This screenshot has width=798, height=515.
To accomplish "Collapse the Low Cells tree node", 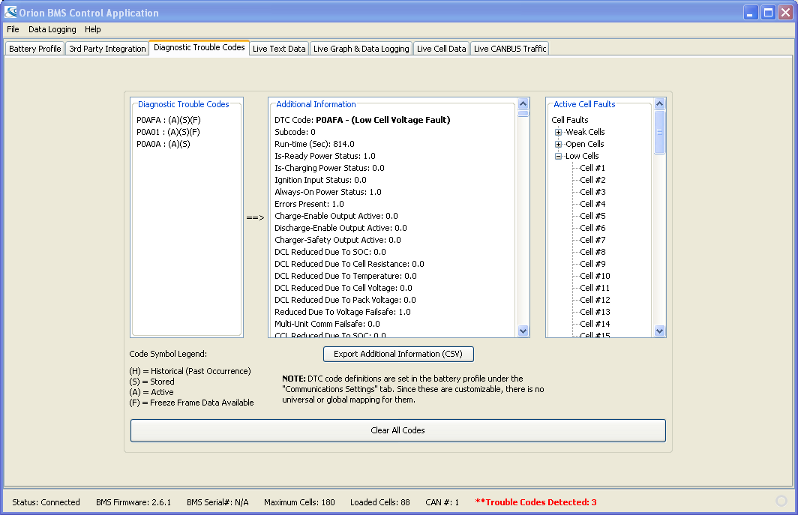I will 558,156.
